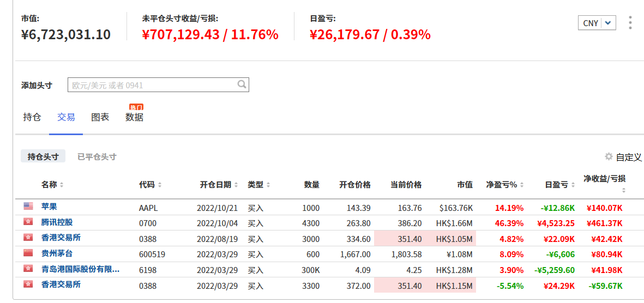Viewport: 644px width, 303px height.
Task: Click the China flag beside 贵州茅台
Action: pyautogui.click(x=28, y=253)
